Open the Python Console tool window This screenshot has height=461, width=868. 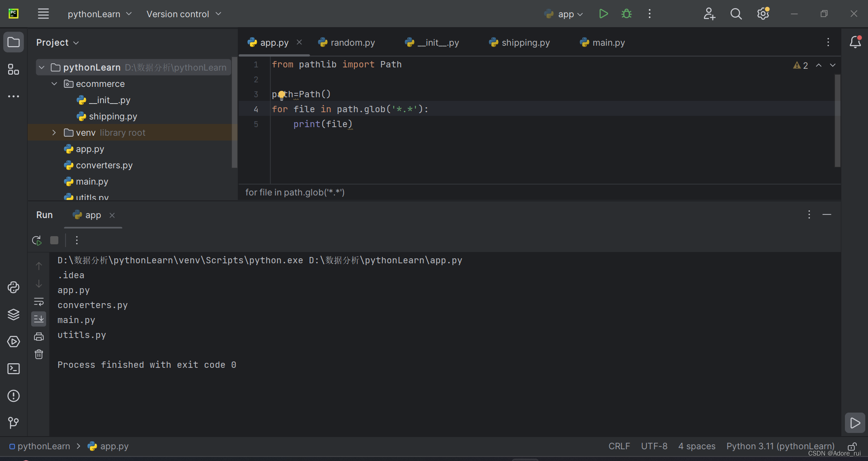click(x=14, y=287)
